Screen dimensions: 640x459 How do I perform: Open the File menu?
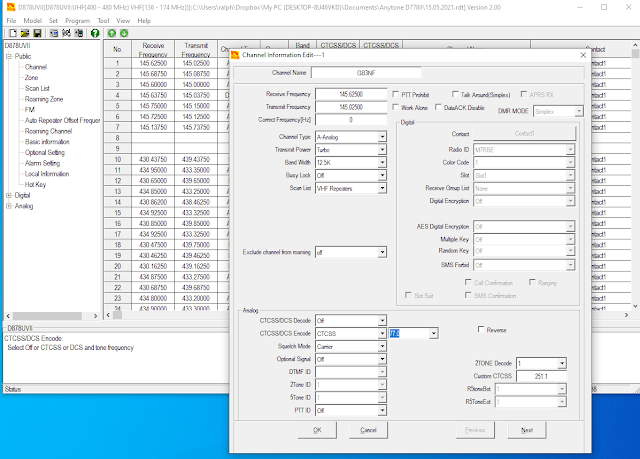tap(11, 20)
